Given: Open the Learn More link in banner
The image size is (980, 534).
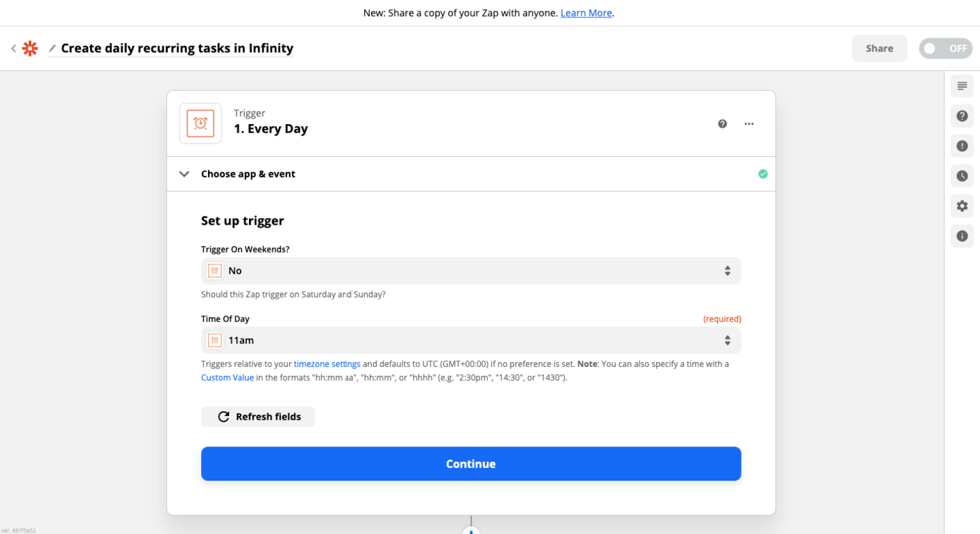Looking at the screenshot, I should (x=586, y=13).
